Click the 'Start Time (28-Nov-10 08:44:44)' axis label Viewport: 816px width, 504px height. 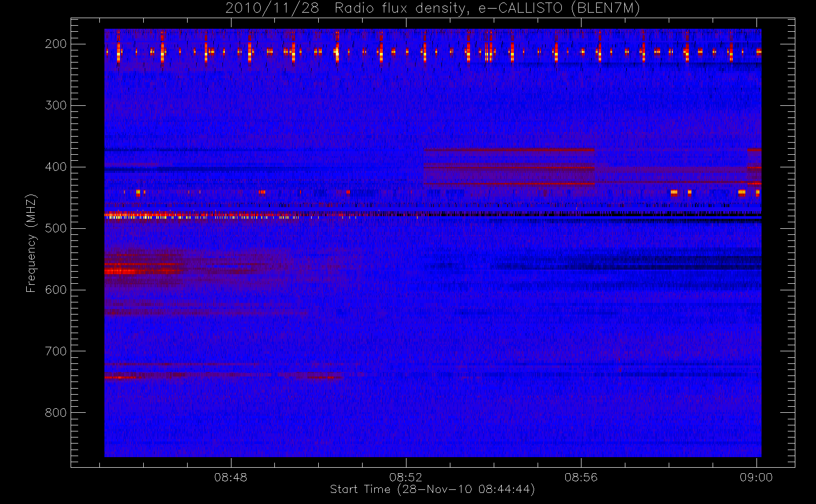pyautogui.click(x=433, y=489)
